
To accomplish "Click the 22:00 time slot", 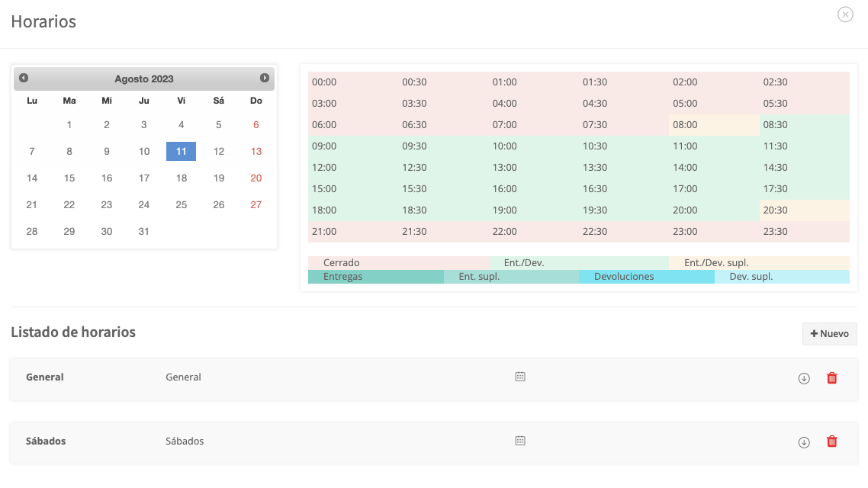I will 534,232.
